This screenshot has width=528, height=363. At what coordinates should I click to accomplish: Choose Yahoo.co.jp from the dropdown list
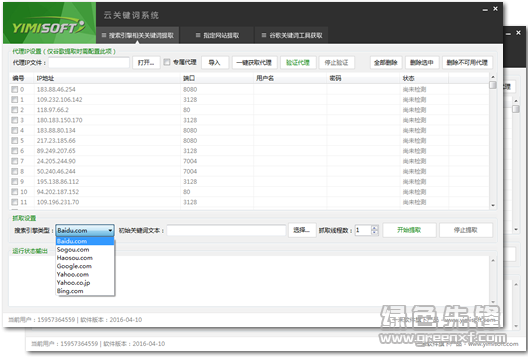click(85, 283)
